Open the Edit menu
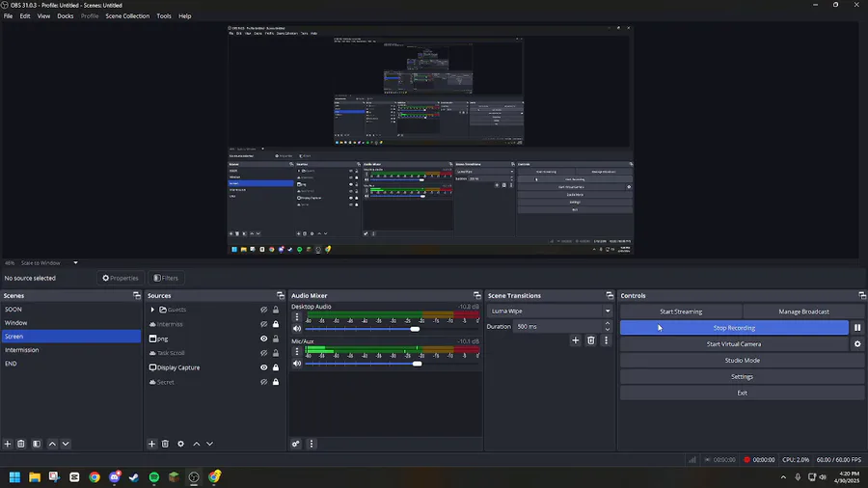Image resolution: width=868 pixels, height=488 pixels. [25, 16]
